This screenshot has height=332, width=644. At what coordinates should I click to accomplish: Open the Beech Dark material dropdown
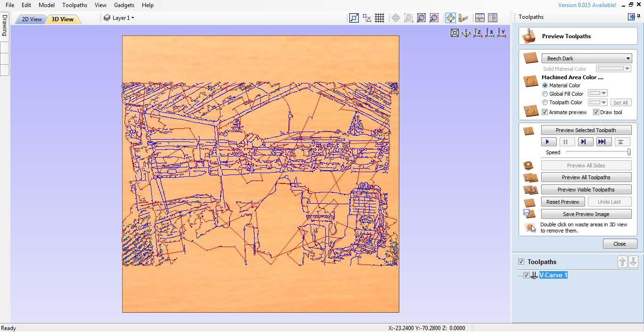tap(586, 58)
